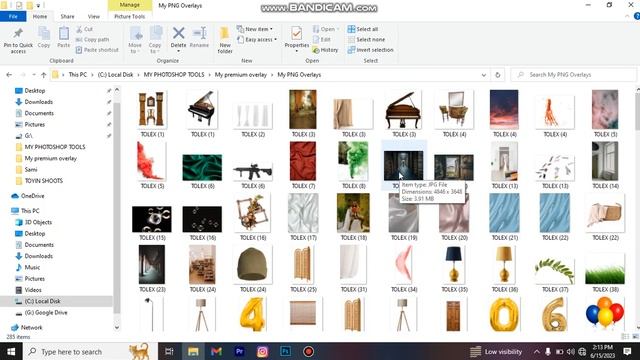Click navigation pane scrollbar down arrow

click(x=117, y=327)
